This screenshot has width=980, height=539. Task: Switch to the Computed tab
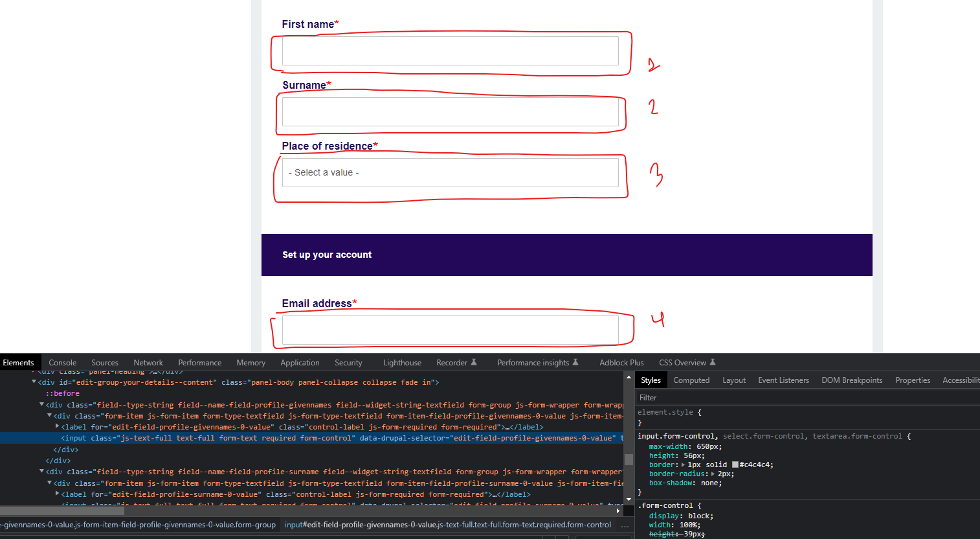(x=691, y=380)
